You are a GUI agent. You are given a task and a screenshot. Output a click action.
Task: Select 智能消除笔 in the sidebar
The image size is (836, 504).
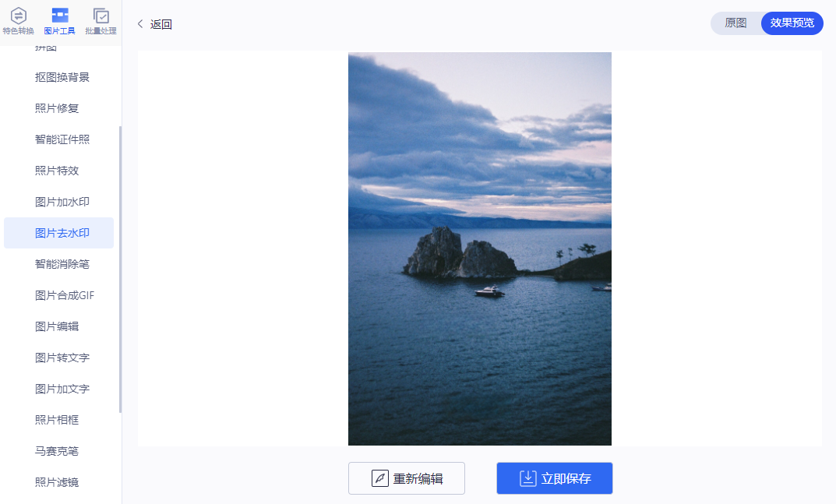(x=62, y=264)
